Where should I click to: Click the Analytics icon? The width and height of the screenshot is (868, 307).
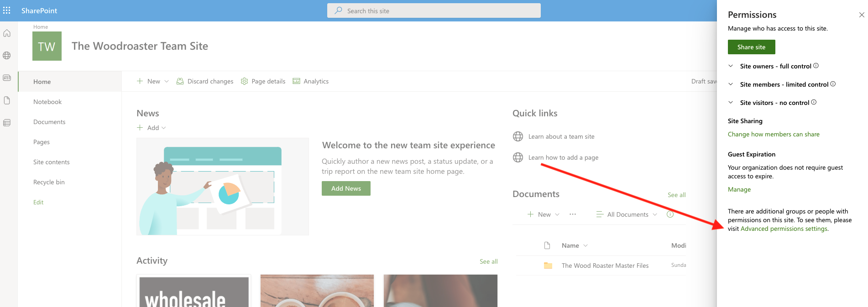pos(297,81)
